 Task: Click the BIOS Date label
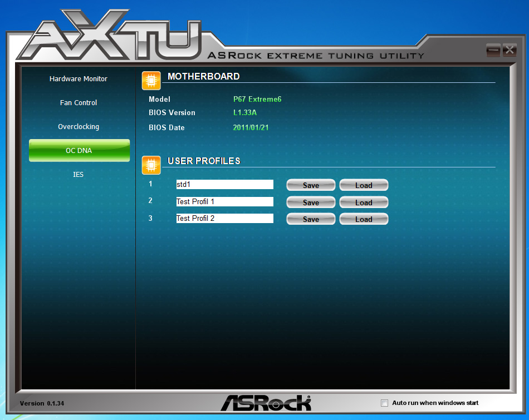[x=166, y=128]
